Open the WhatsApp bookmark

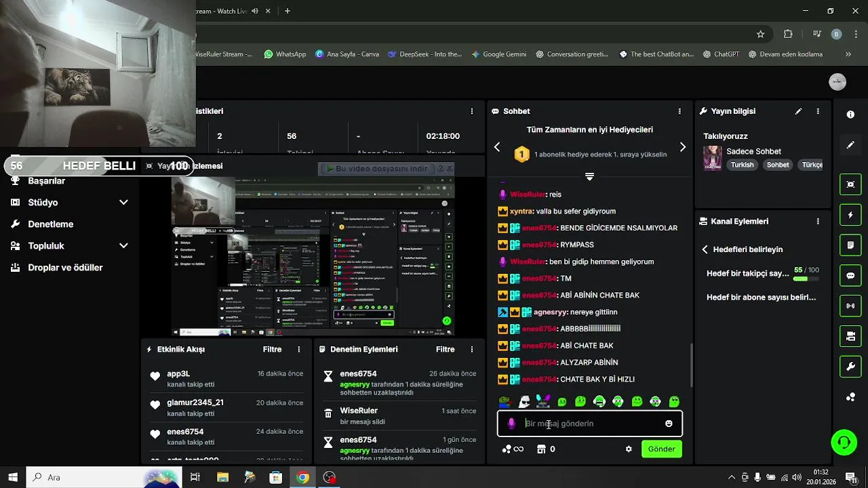pos(285,54)
